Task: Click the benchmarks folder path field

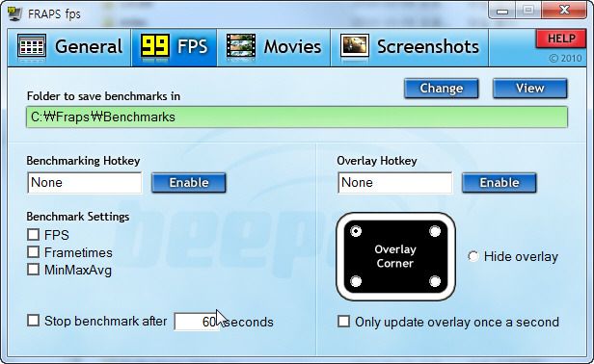Action: 297,117
